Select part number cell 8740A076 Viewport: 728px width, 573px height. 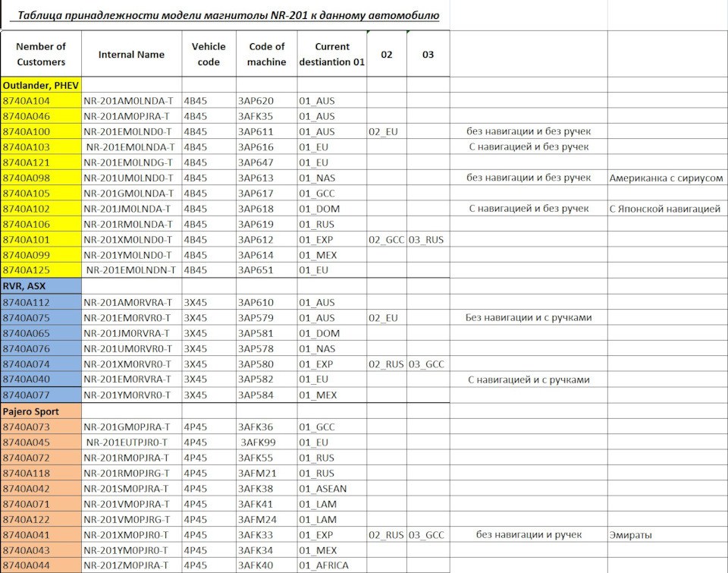tap(41, 348)
